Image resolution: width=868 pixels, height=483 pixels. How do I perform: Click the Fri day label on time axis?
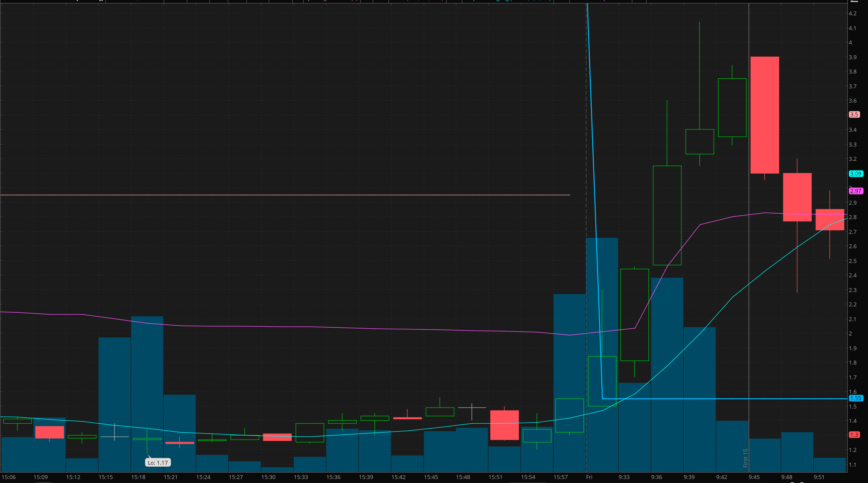coord(589,477)
